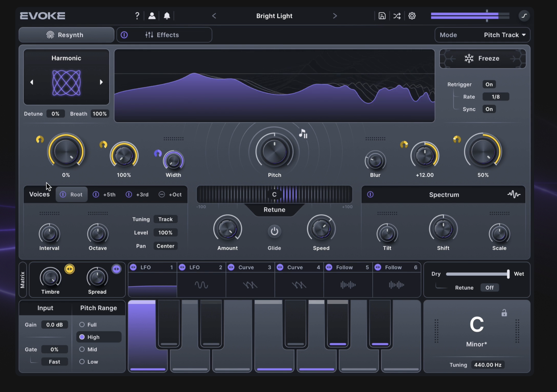Screen dimensions: 557x392
Task: Select next Harmonic oscillator type arrow
Action: point(101,82)
